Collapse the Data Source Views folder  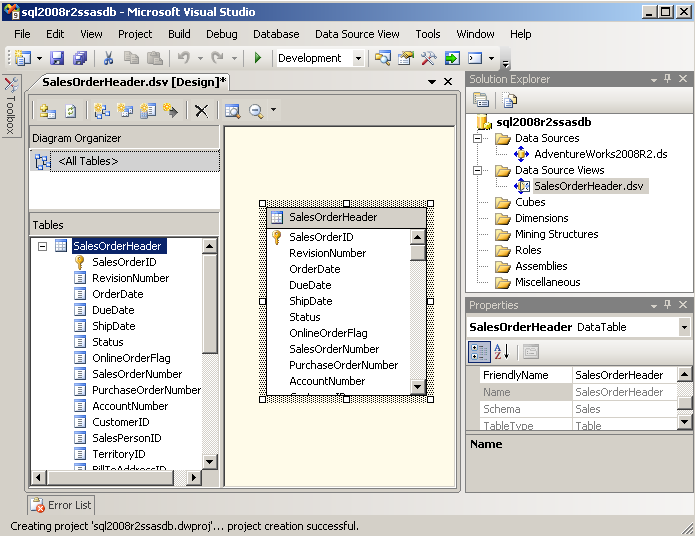tap(477, 170)
